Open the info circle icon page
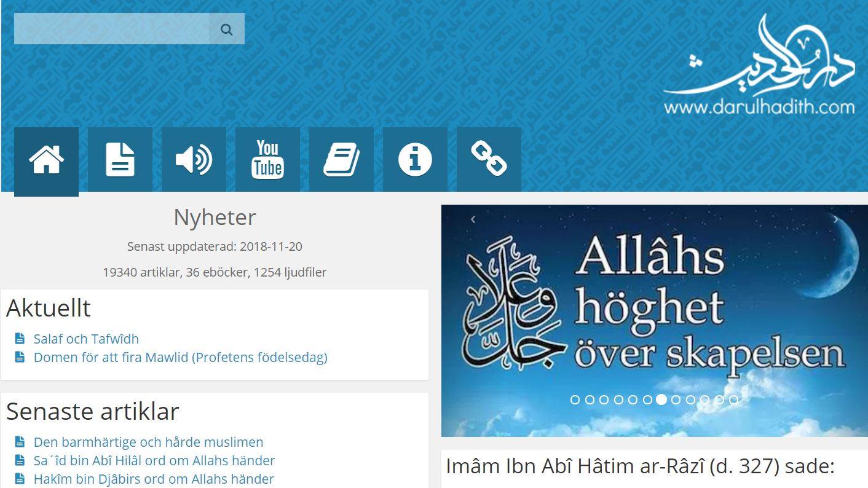Viewport: 868px width, 488px height. [x=415, y=160]
